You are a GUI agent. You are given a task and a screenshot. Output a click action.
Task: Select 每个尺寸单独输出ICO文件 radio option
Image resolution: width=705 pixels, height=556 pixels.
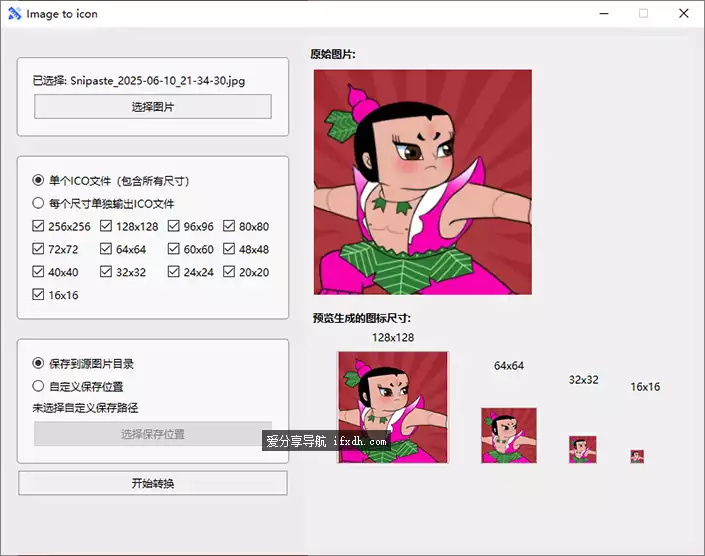(38, 203)
